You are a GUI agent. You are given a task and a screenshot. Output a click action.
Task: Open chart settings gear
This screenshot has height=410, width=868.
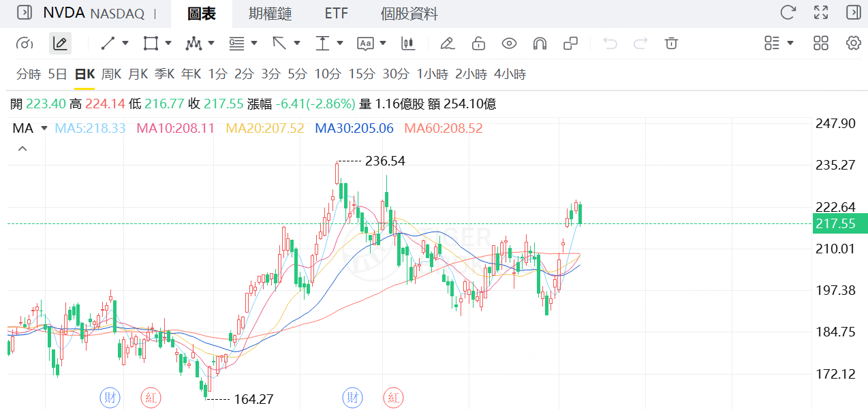pyautogui.click(x=853, y=44)
